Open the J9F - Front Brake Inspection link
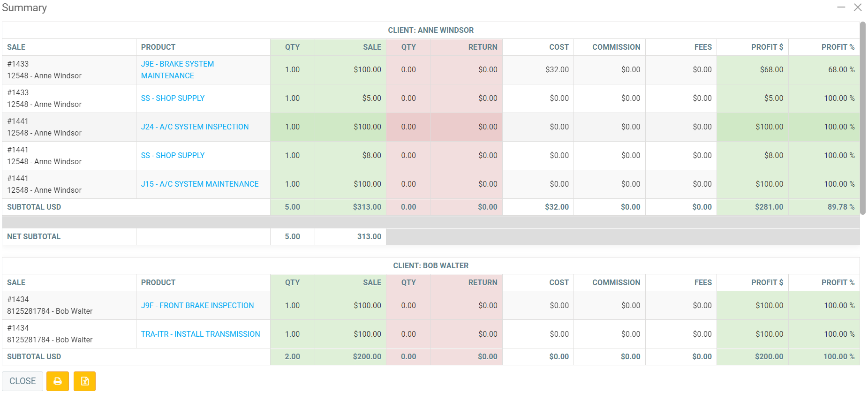Viewport: 868px width, 393px height. coord(197,305)
